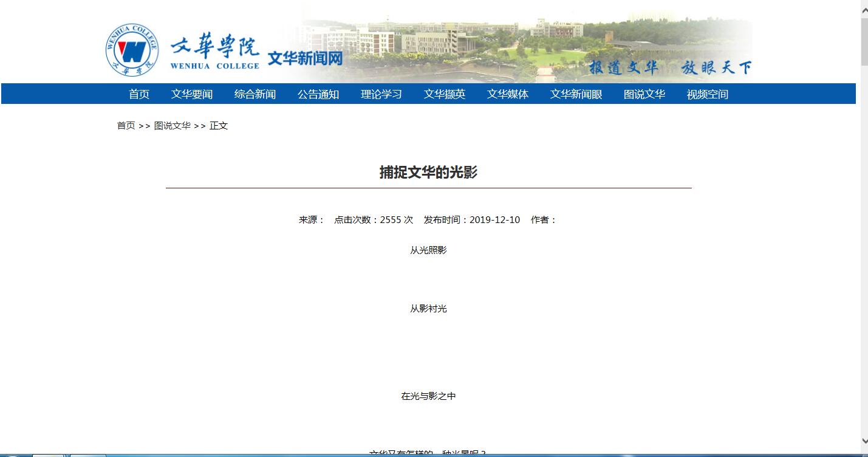This screenshot has height=457, width=868.
Task: Select 图说文华 in the navigation bar
Action: point(644,94)
